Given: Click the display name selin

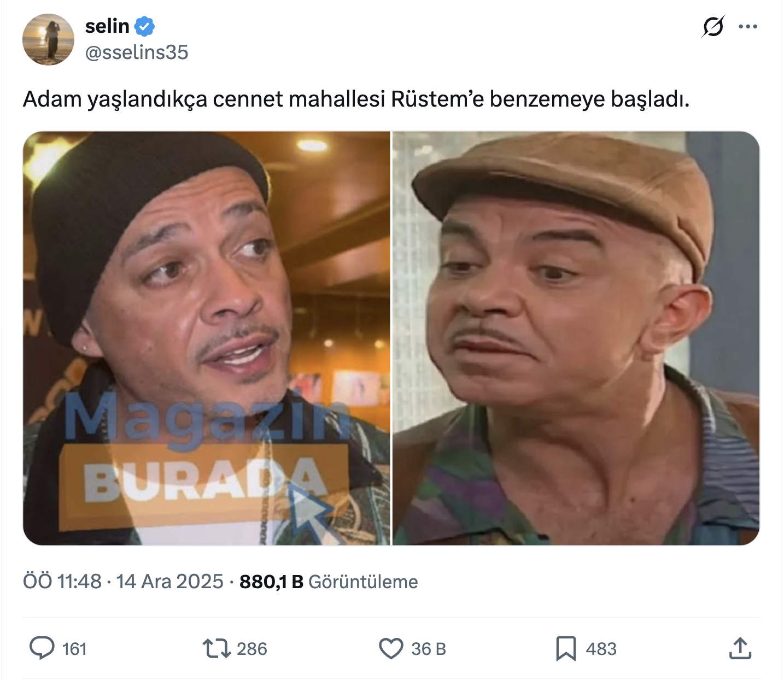Looking at the screenshot, I should (x=107, y=26).
